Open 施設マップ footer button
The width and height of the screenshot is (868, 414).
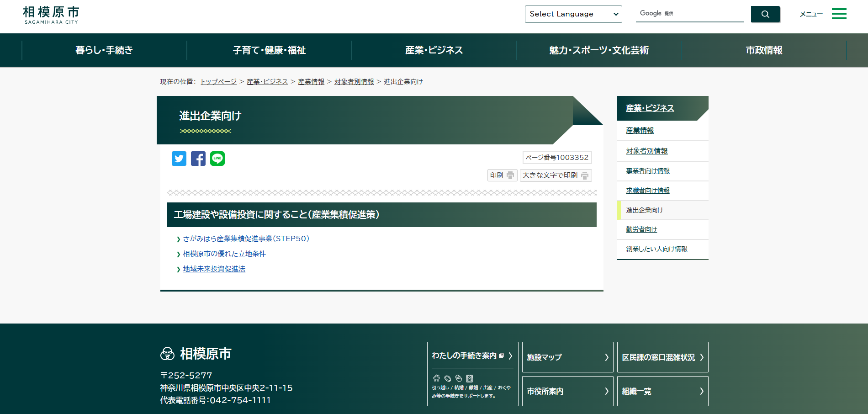point(567,357)
